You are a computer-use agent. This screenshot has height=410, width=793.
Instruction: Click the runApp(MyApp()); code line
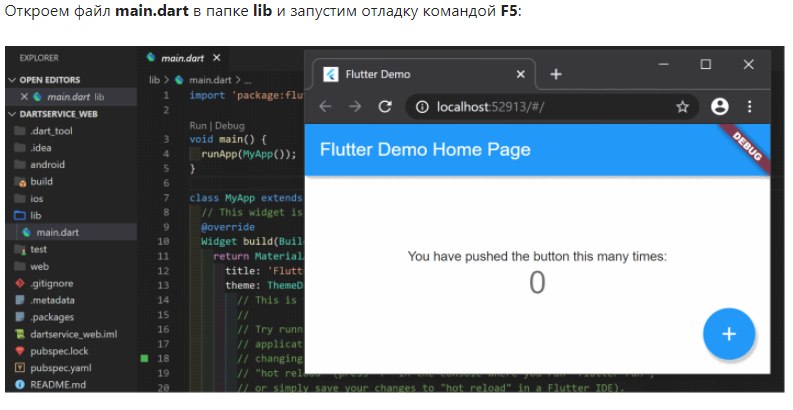tap(249, 154)
